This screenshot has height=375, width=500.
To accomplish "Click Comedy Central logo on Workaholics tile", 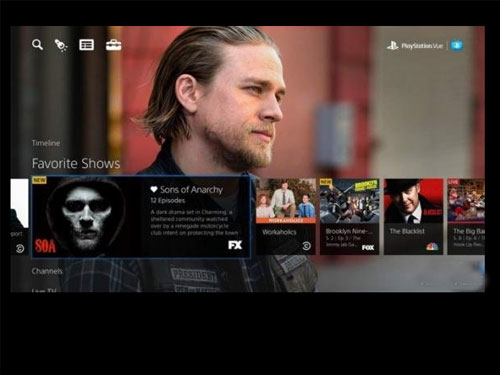I will pos(306,246).
